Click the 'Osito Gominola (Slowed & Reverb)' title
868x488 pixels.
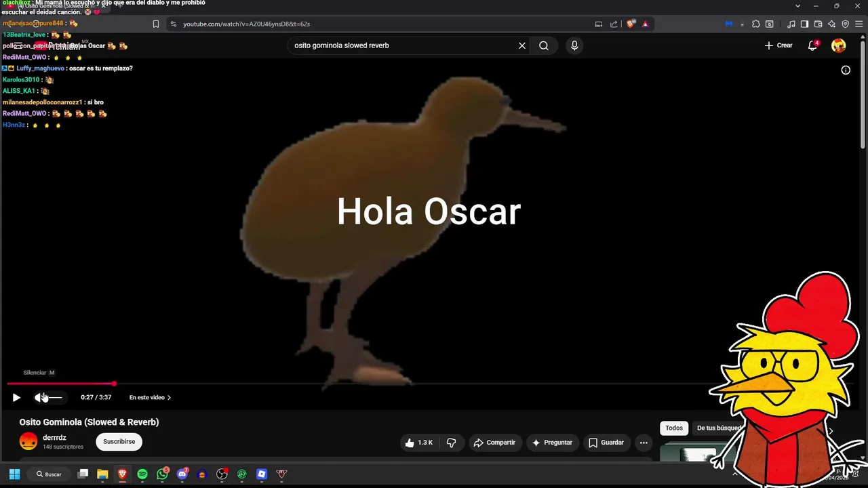pyautogui.click(x=89, y=422)
